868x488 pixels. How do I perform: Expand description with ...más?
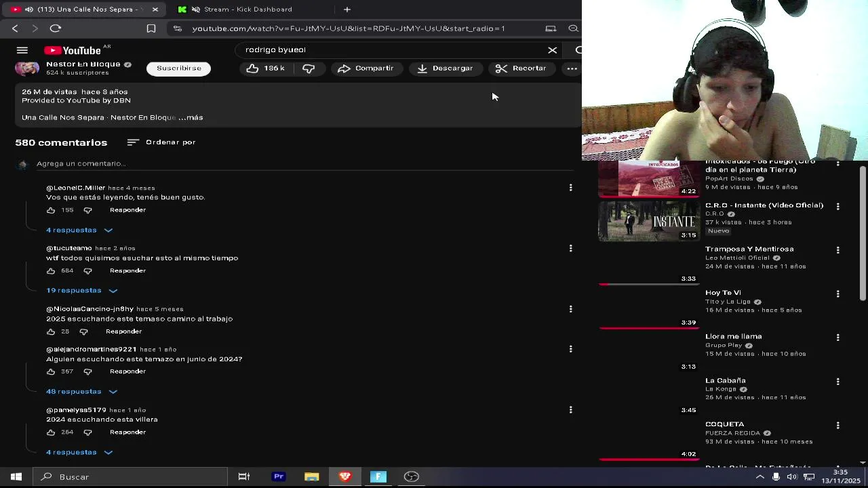click(191, 118)
